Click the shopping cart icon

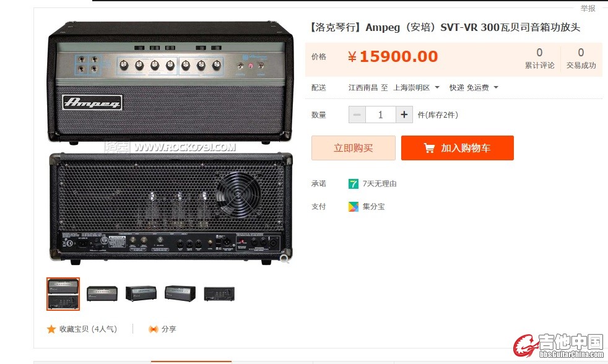click(429, 148)
